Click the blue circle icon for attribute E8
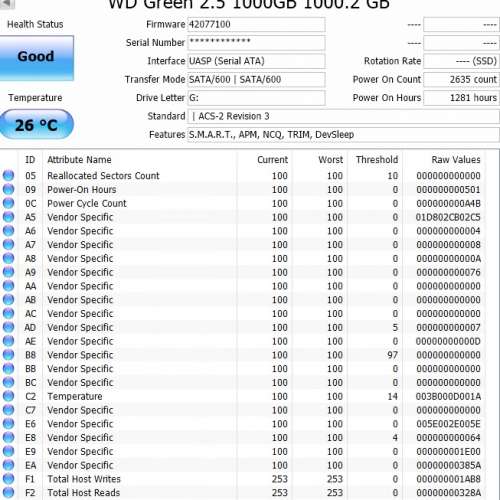Viewport: 500px width, 500px height. tap(8, 437)
